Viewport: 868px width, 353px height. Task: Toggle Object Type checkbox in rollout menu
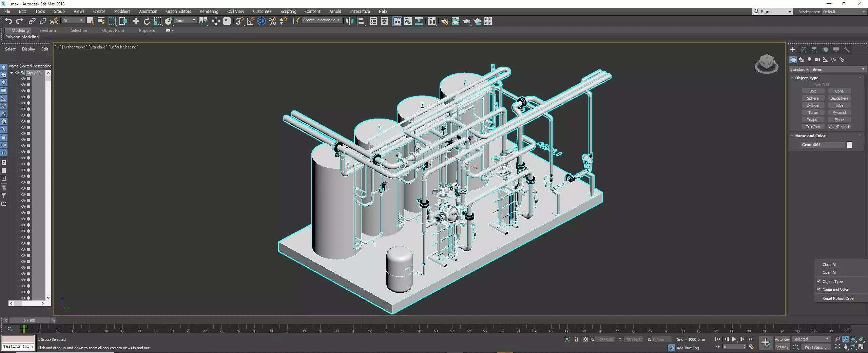[x=819, y=282]
